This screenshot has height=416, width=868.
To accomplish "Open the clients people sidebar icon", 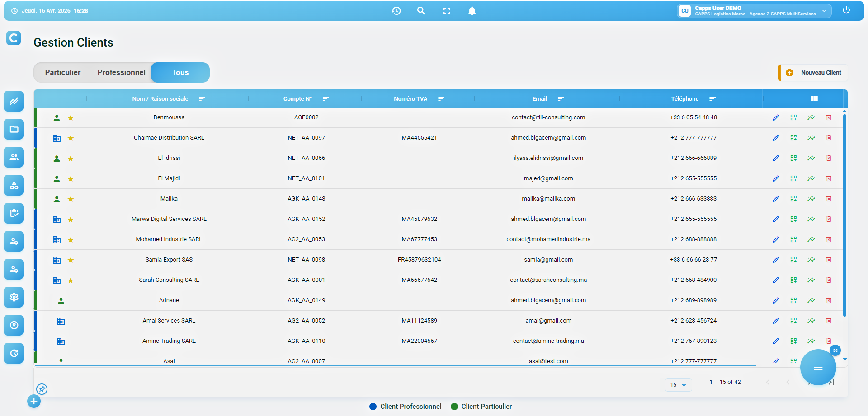I will click(x=14, y=157).
